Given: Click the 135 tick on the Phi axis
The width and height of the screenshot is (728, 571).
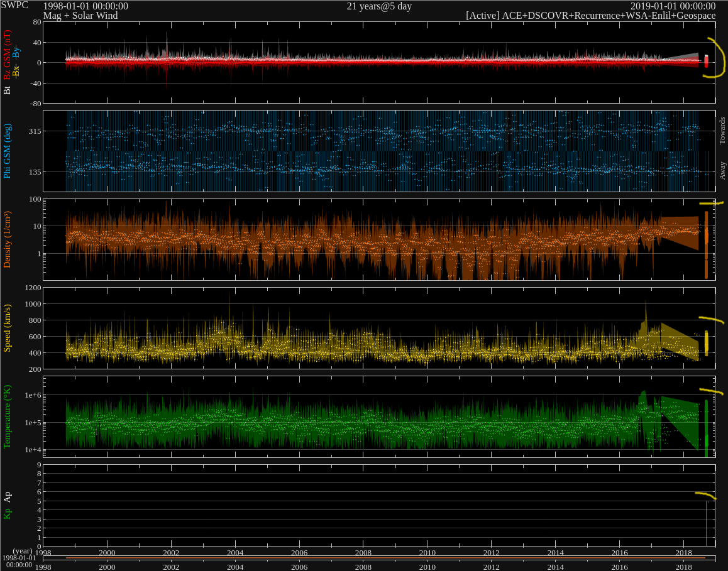Looking at the screenshot, I should point(35,172).
